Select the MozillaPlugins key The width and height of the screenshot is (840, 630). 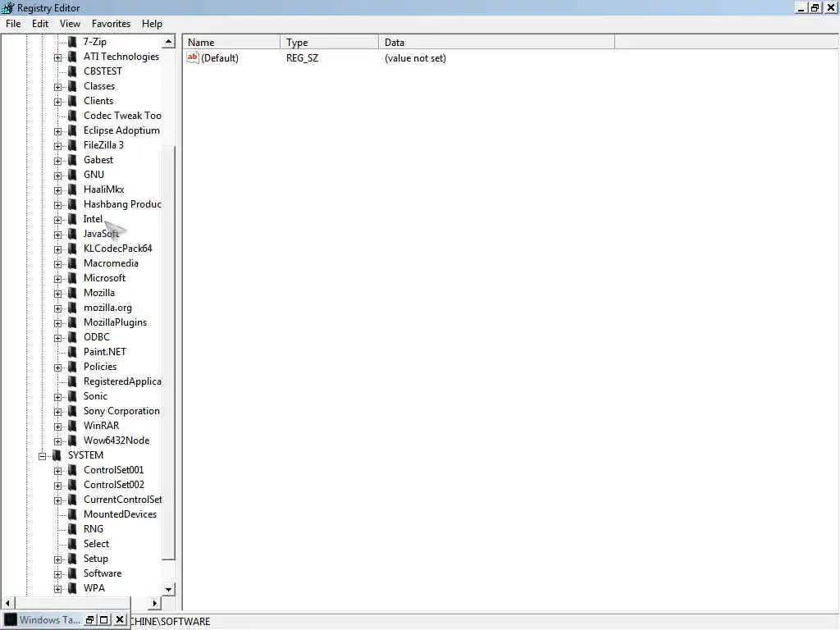tap(115, 322)
